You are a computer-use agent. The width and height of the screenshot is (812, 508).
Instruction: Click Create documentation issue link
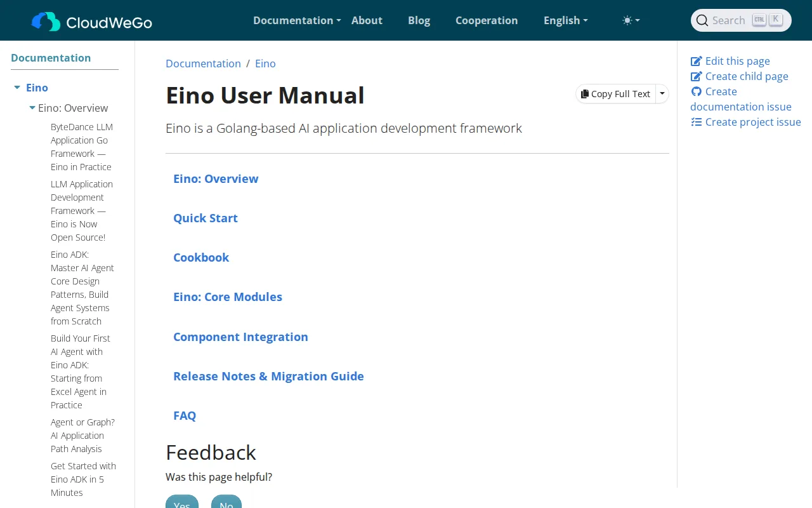[x=741, y=99]
